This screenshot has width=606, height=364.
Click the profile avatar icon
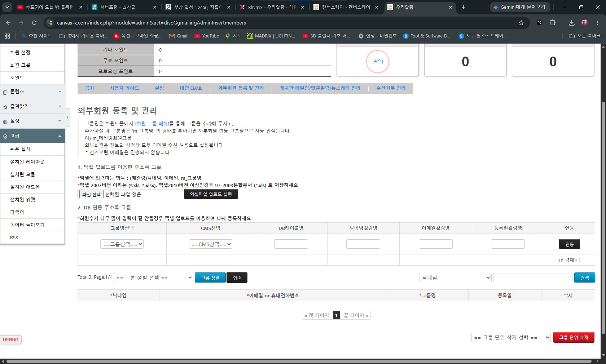pos(585,23)
